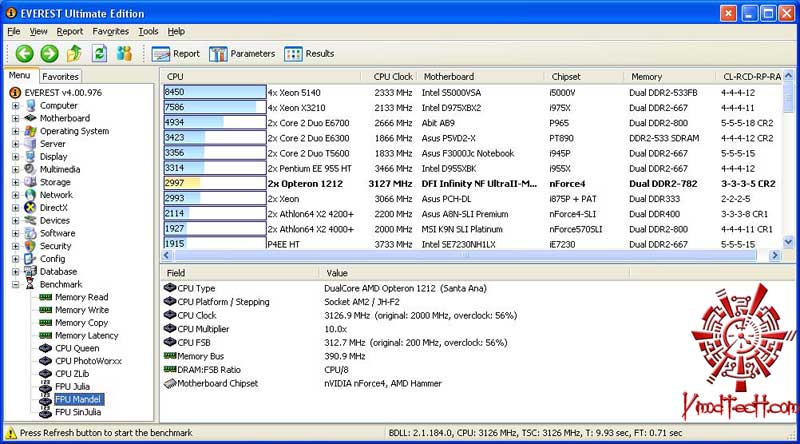Expand the Motherboard tree node
Screen dimensions: 800x444
[x=15, y=118]
